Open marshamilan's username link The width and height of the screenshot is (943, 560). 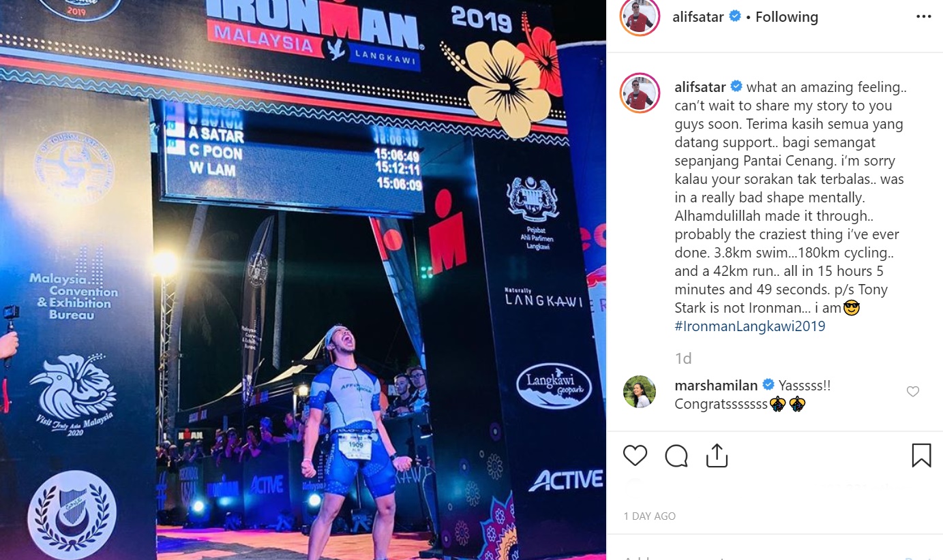716,386
